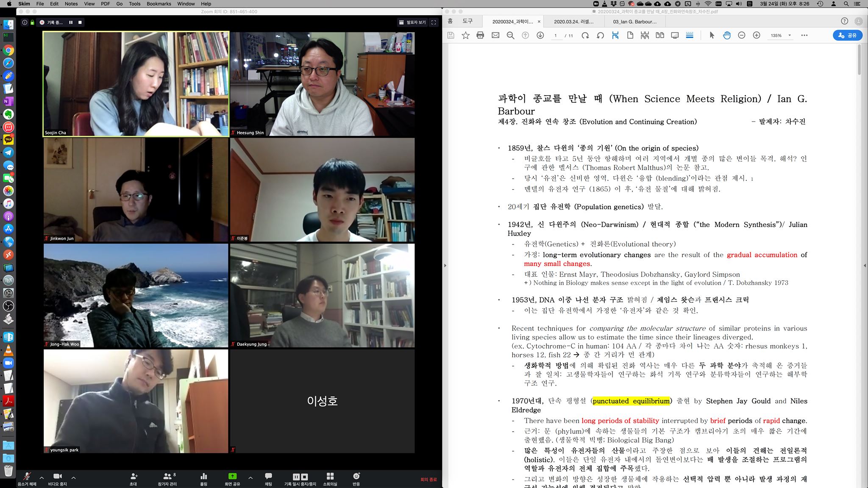
Task: Rotate page clockwise icon
Action: [x=585, y=36]
